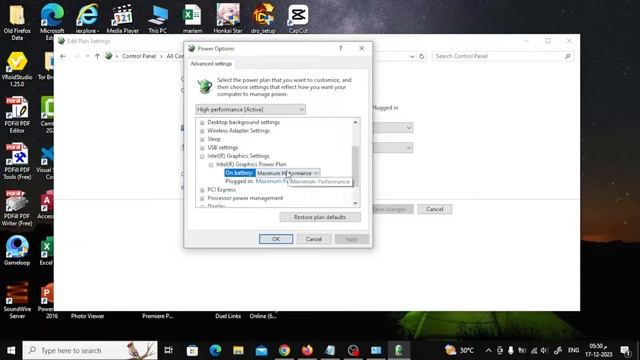Image resolution: width=640 pixels, height=360 pixels.
Task: Open This PC desktop icon
Action: (158, 19)
